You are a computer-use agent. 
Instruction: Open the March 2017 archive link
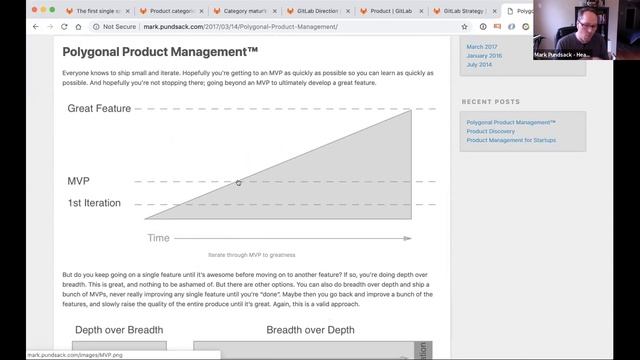coord(482,47)
